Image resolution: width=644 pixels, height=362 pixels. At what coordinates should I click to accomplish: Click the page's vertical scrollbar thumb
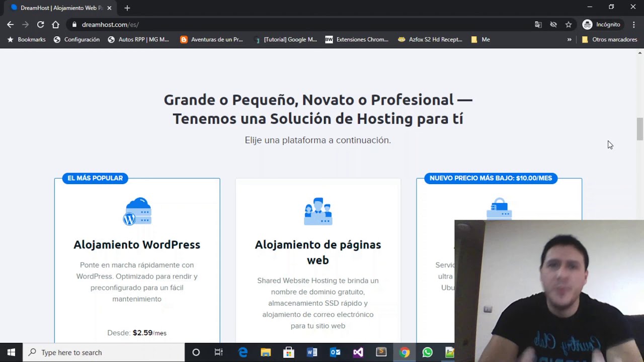tap(640, 129)
